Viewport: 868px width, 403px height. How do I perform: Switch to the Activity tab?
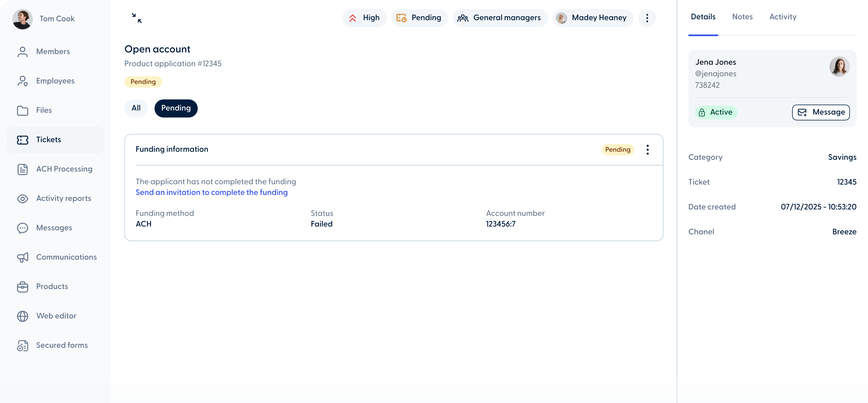[x=783, y=16]
